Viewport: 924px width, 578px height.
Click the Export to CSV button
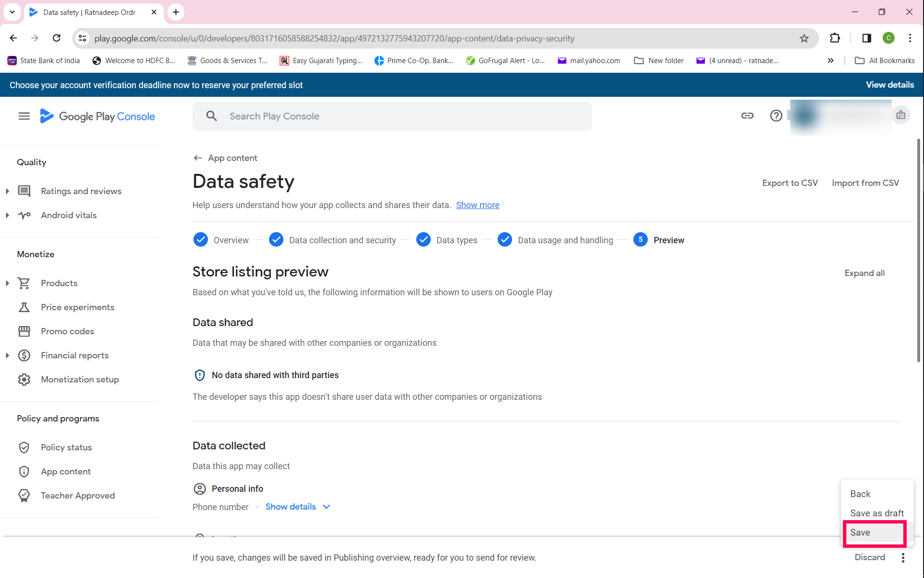(790, 183)
